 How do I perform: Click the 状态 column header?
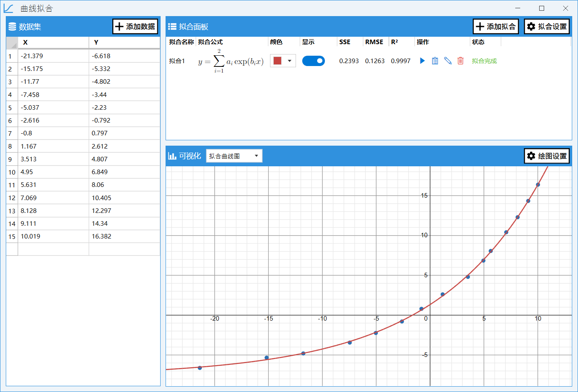[486, 42]
